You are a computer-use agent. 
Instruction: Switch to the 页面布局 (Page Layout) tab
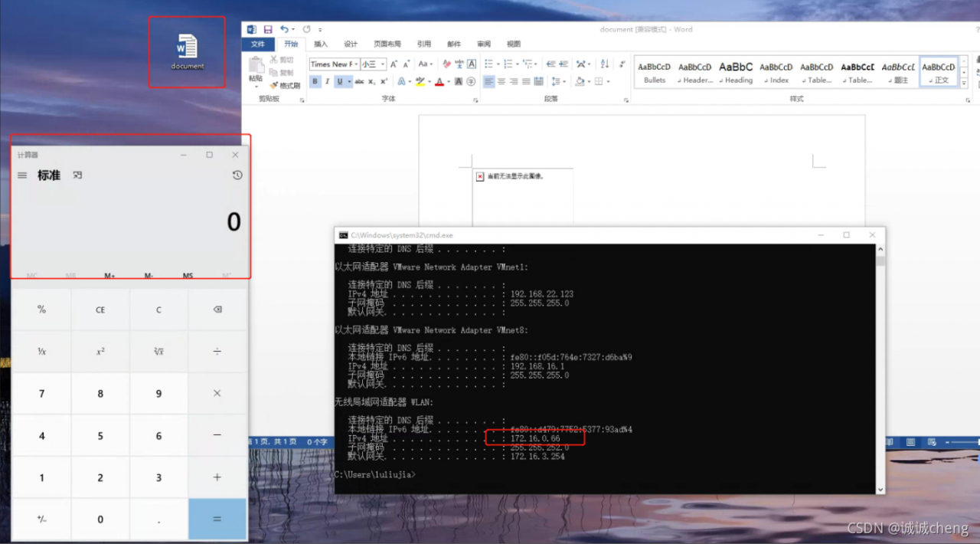(387, 44)
